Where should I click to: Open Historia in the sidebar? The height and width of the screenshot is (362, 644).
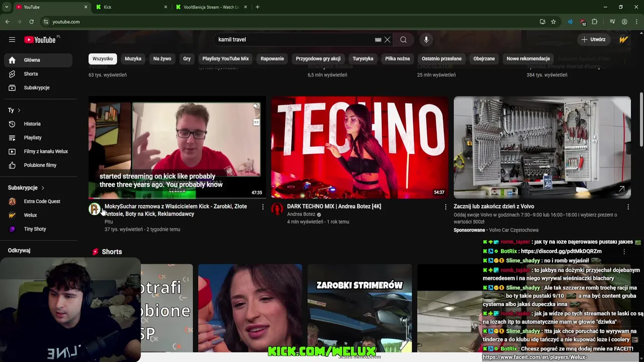coord(38,124)
